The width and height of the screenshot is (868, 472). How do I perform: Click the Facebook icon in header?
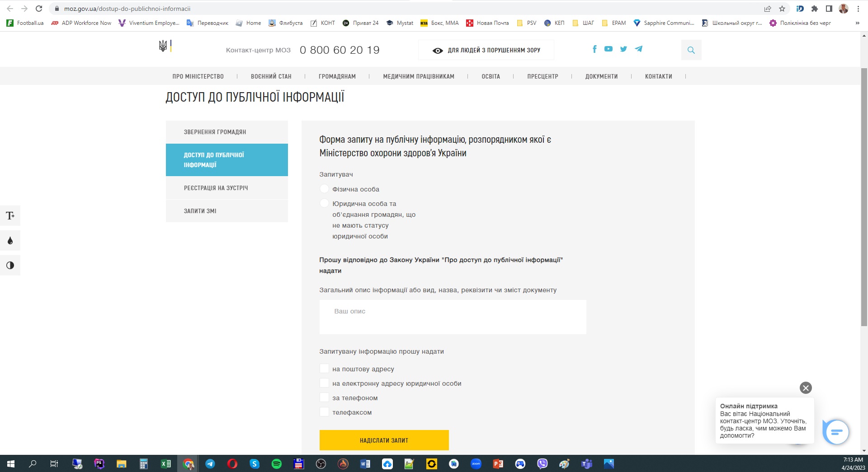point(594,49)
